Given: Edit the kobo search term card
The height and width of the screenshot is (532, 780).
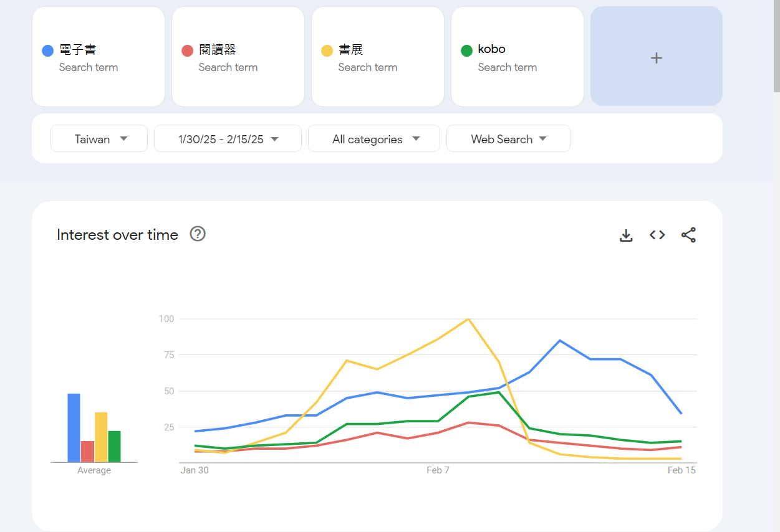Looking at the screenshot, I should click(x=518, y=57).
